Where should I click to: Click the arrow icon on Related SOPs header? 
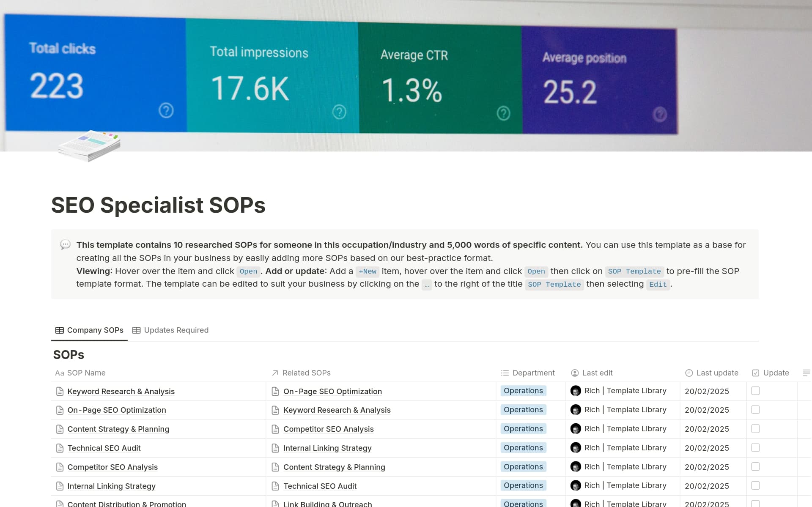click(274, 373)
